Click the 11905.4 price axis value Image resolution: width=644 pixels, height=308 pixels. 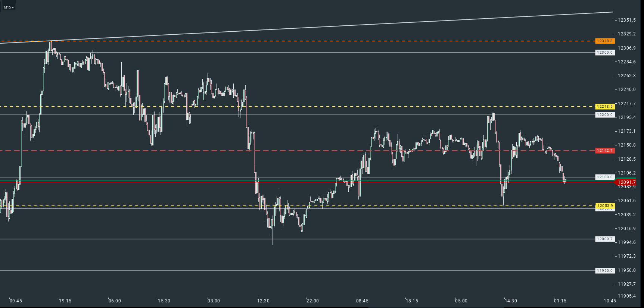pyautogui.click(x=626, y=296)
